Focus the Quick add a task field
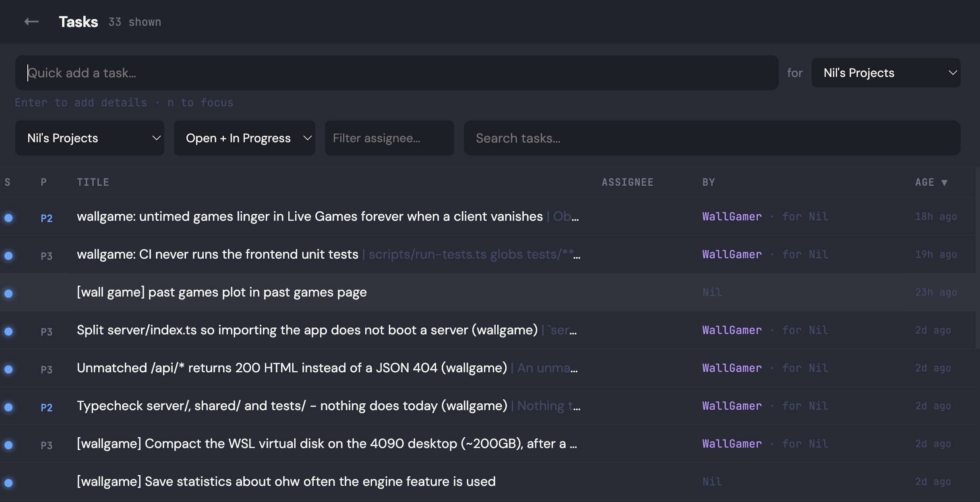The width and height of the screenshot is (980, 502). click(x=397, y=73)
